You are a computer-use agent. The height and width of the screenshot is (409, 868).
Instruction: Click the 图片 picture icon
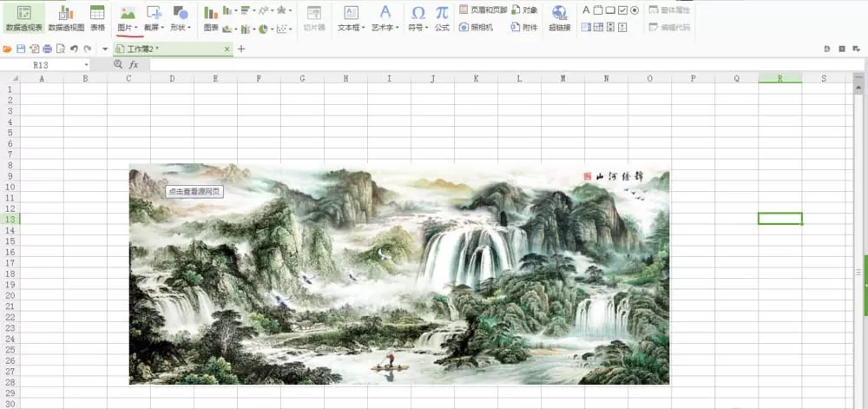[x=128, y=13]
